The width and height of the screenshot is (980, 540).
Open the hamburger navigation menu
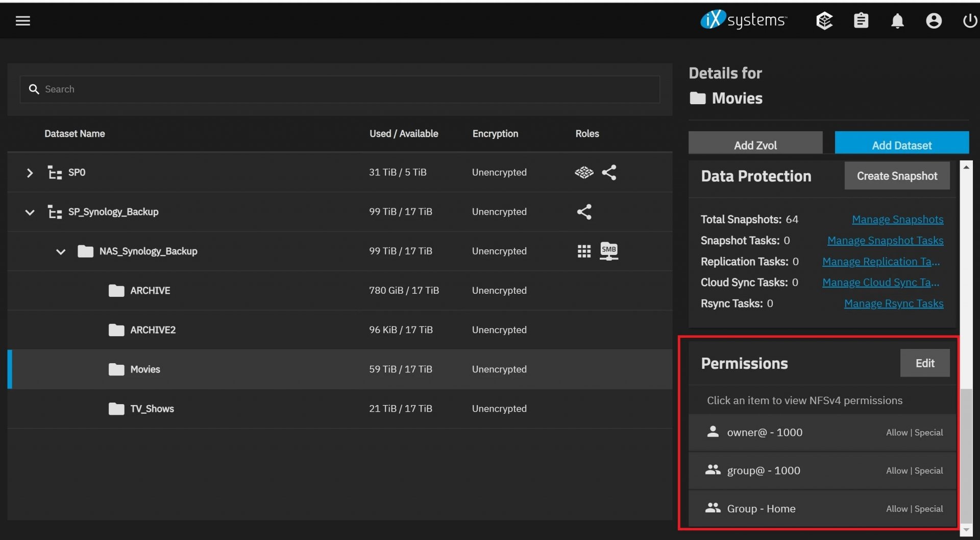(x=23, y=20)
